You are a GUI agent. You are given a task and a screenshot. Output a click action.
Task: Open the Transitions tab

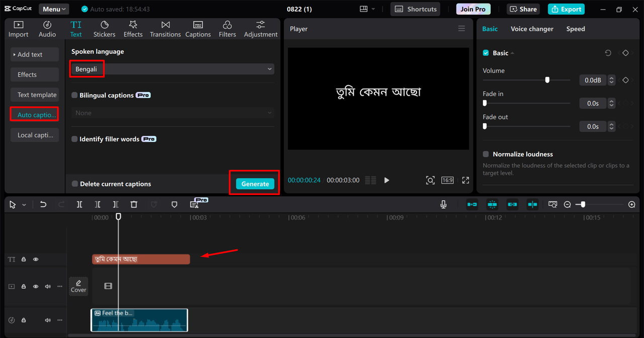click(165, 29)
